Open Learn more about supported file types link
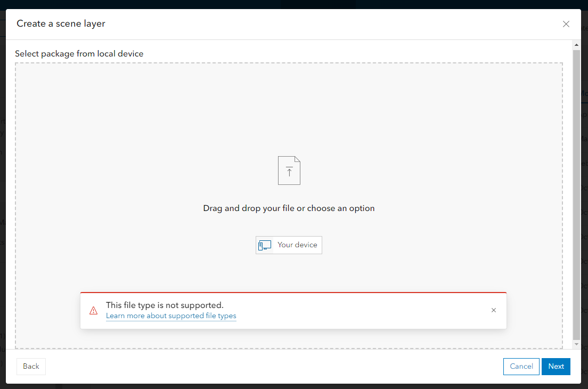 (x=171, y=316)
